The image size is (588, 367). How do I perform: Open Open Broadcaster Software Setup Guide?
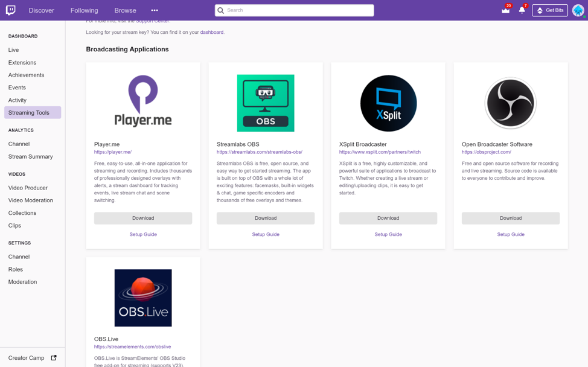pos(510,234)
